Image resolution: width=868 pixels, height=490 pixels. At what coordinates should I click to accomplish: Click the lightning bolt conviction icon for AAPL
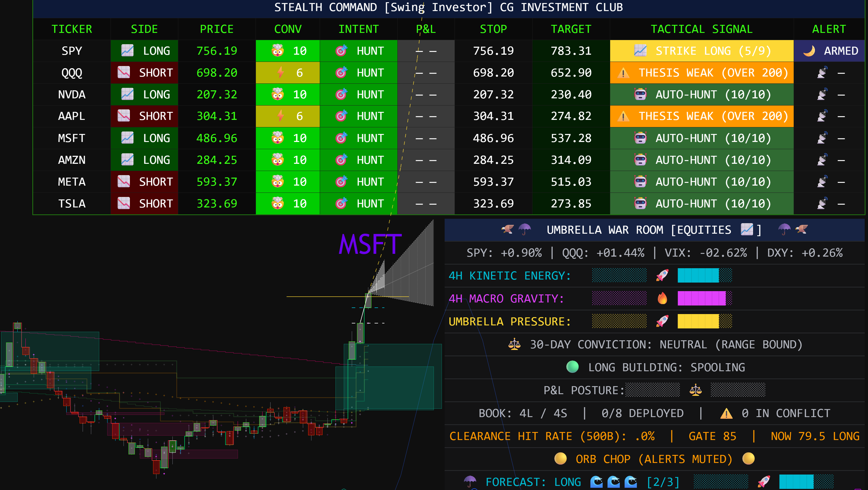click(280, 116)
